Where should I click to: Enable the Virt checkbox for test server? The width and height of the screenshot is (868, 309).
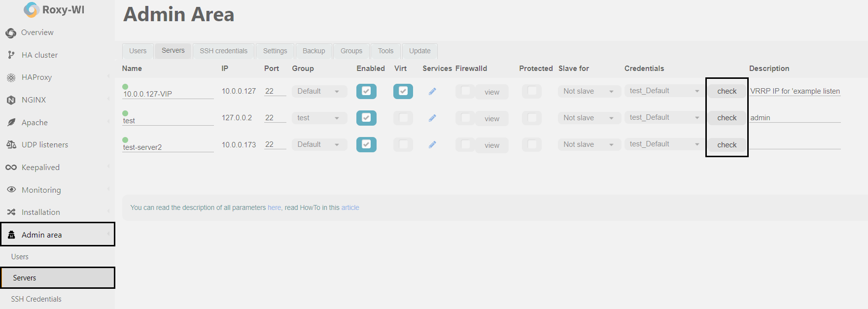click(x=403, y=118)
